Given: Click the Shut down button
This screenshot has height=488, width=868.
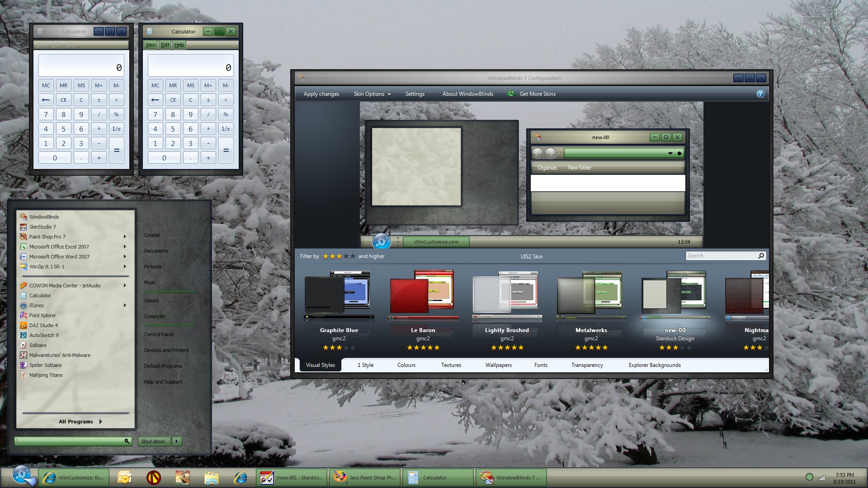Looking at the screenshot, I should tap(154, 441).
